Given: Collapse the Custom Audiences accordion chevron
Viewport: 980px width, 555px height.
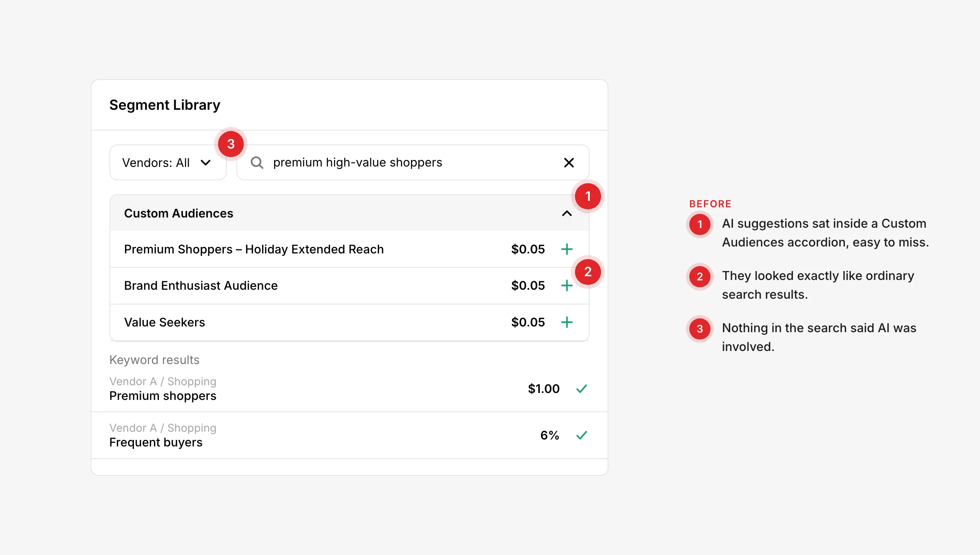Looking at the screenshot, I should point(567,213).
